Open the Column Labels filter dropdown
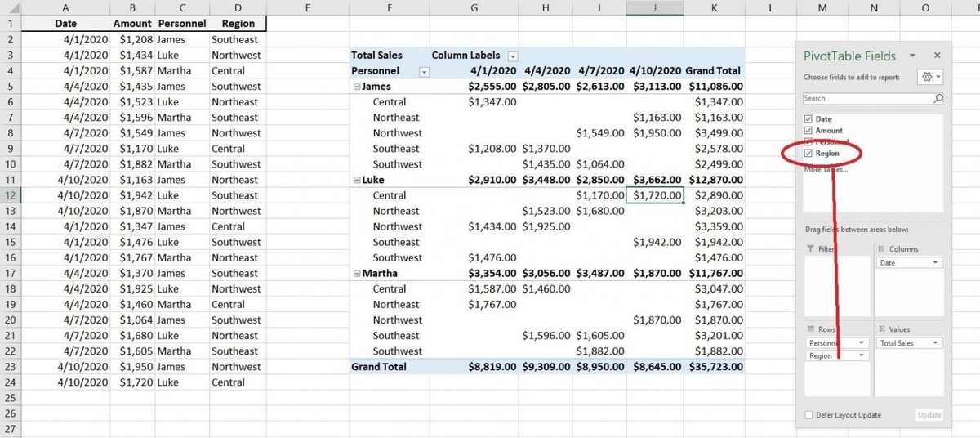Image resolution: width=980 pixels, height=438 pixels. (513, 56)
